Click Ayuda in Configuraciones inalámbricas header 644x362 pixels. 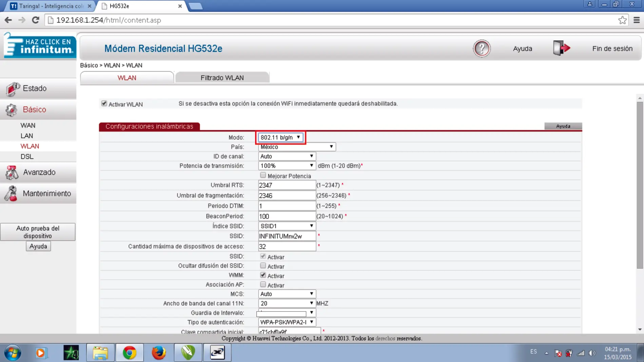click(563, 126)
